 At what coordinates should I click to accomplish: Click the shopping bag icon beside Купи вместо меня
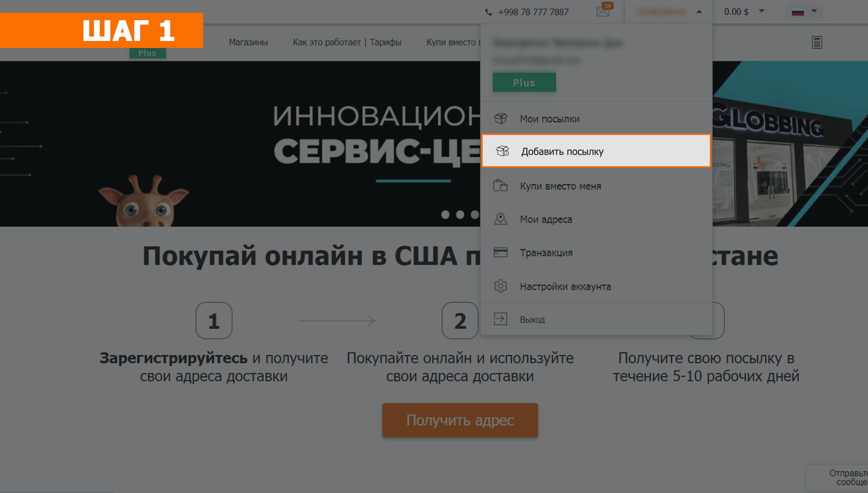(x=500, y=186)
